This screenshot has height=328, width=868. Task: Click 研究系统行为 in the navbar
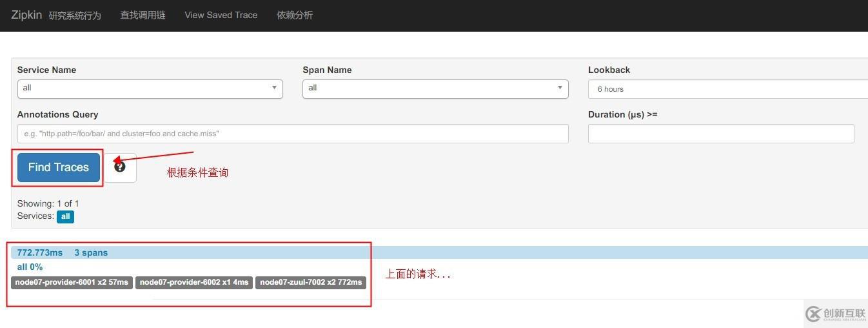(75, 15)
